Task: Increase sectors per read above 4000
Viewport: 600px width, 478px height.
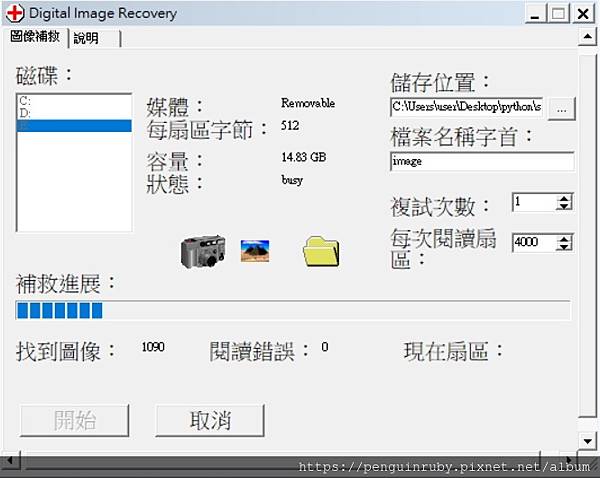Action: pyautogui.click(x=564, y=238)
